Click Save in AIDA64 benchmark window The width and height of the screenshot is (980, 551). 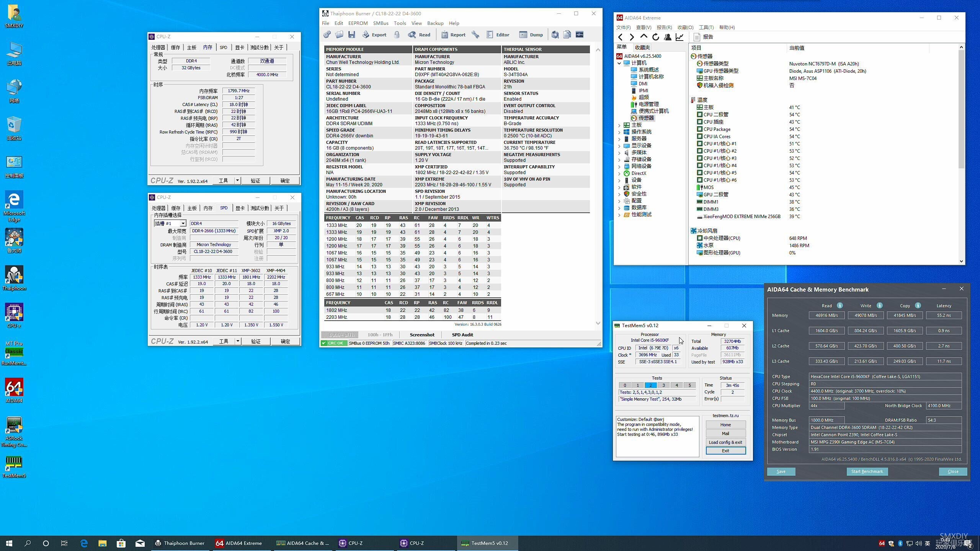coord(781,471)
